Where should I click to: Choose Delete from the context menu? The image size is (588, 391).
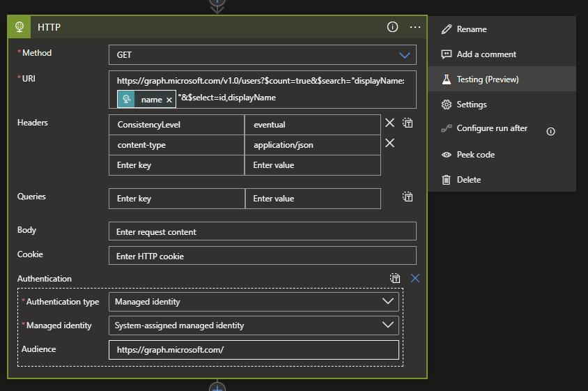(x=502, y=180)
